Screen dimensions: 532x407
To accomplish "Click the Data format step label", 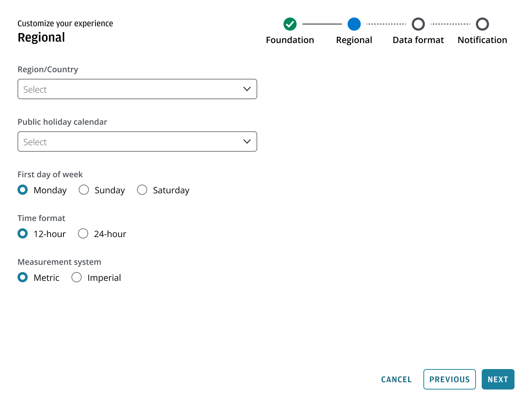I will click(418, 40).
